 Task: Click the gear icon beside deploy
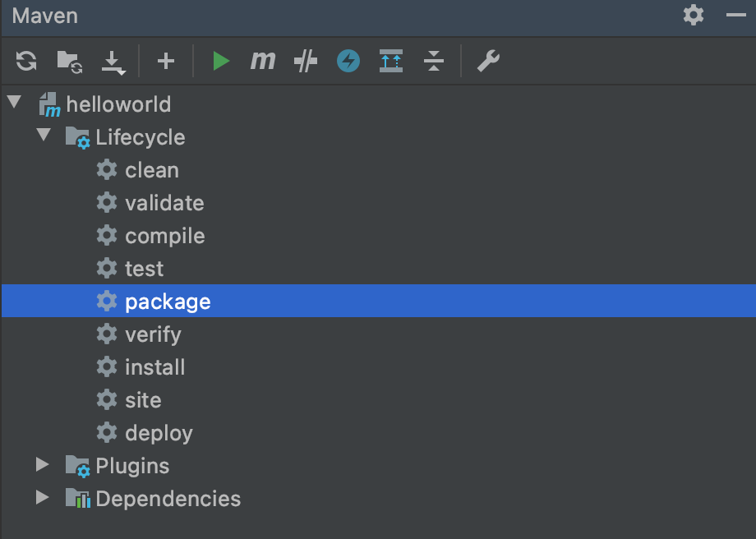(x=107, y=432)
